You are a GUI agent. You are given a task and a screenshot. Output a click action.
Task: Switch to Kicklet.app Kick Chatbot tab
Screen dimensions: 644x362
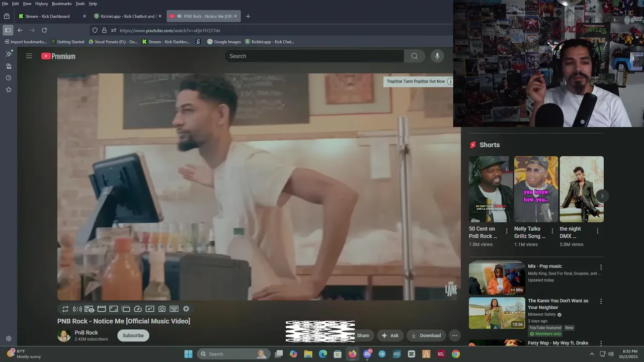coord(128,16)
